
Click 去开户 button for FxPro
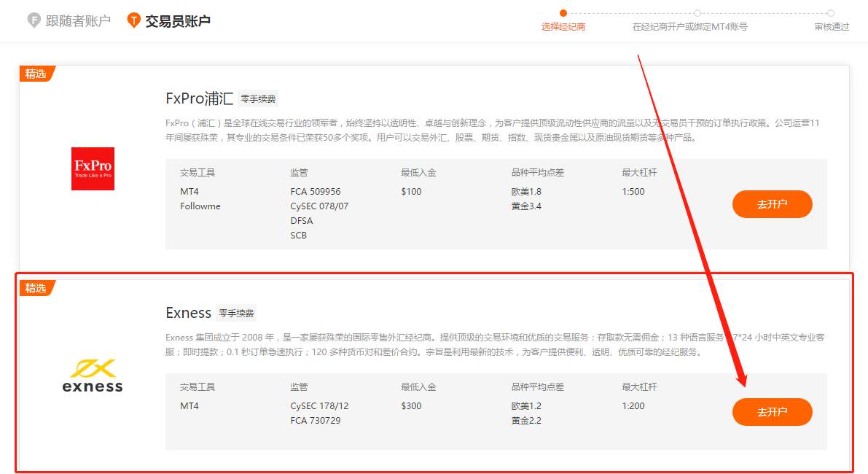click(773, 204)
